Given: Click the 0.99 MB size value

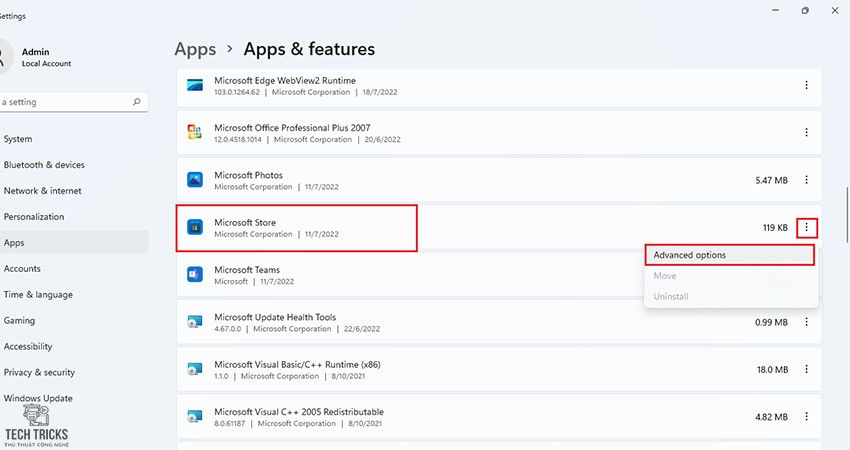Looking at the screenshot, I should click(x=771, y=322).
